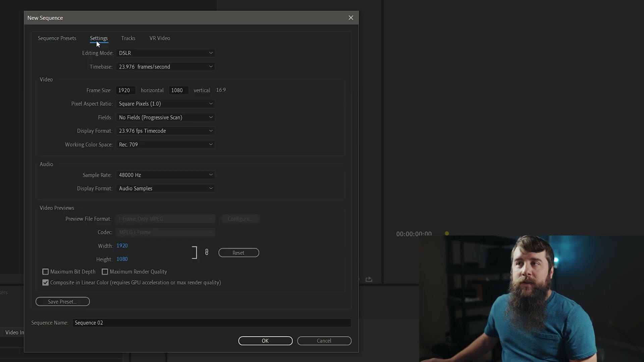The width and height of the screenshot is (644, 362).
Task: Open the Editing Mode dropdown showing DSLR
Action: [165, 53]
